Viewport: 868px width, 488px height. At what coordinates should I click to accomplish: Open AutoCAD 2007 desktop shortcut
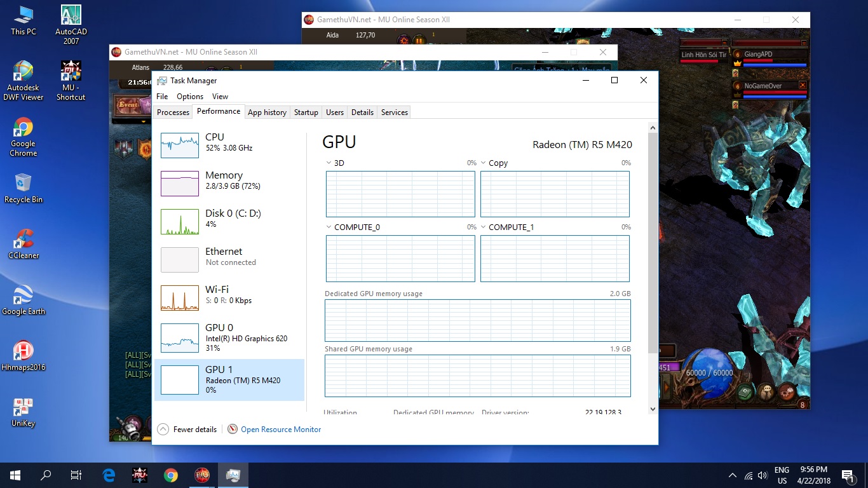coord(71,25)
